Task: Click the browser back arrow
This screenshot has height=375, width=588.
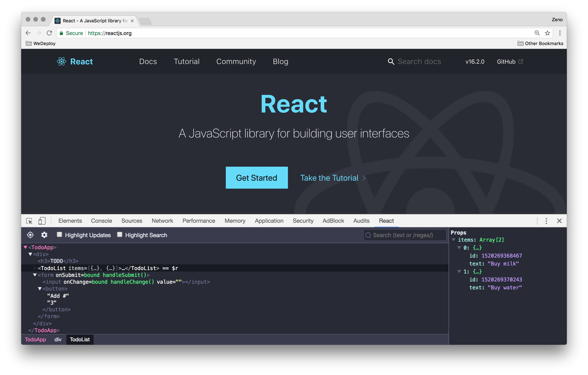Action: pyautogui.click(x=28, y=33)
